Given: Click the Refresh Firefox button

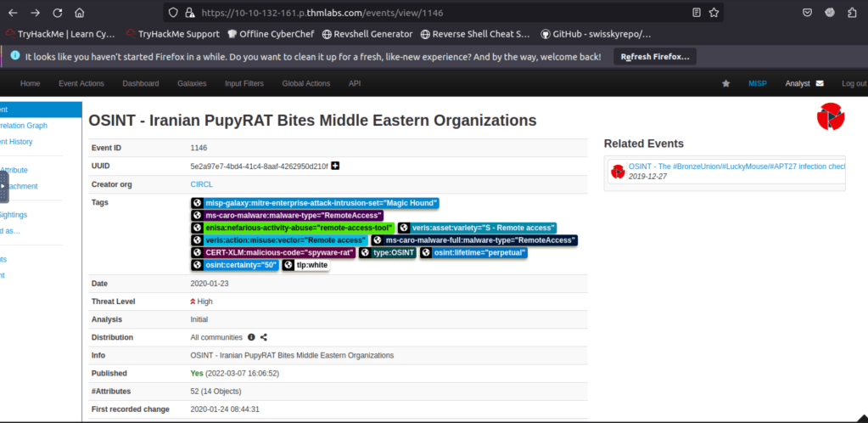Looking at the screenshot, I should coord(655,57).
